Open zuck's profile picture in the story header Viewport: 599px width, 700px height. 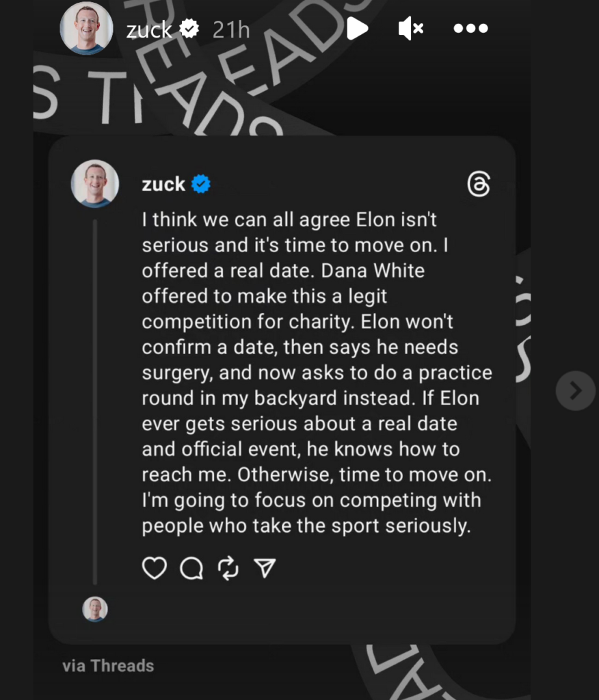coord(87,29)
